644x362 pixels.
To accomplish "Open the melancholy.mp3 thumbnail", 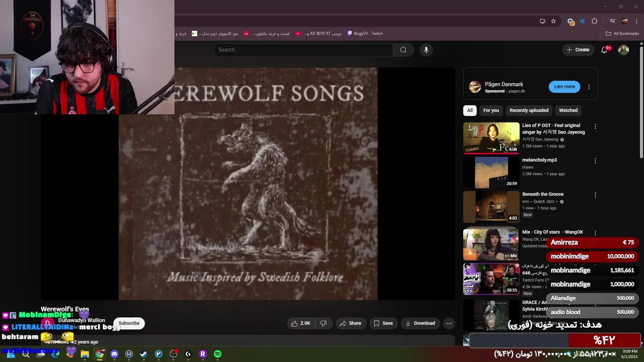I will coord(491,172).
